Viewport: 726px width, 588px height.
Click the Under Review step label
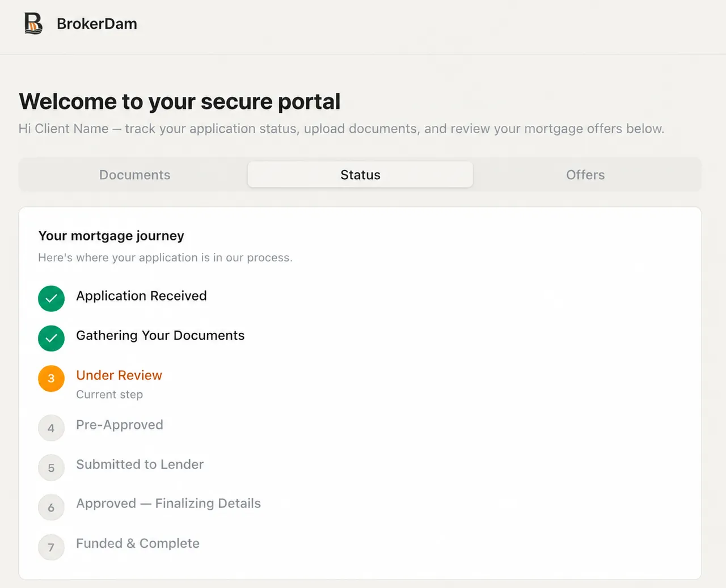(x=119, y=375)
